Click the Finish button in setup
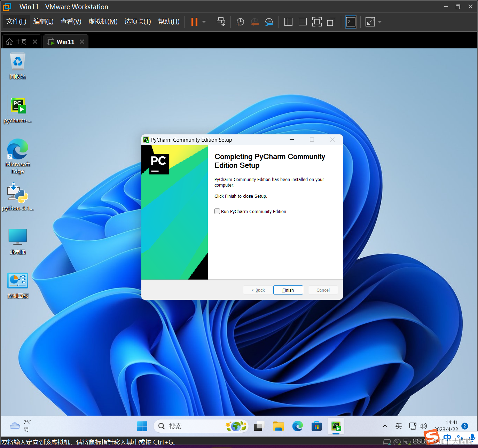The width and height of the screenshot is (478, 448). click(288, 290)
